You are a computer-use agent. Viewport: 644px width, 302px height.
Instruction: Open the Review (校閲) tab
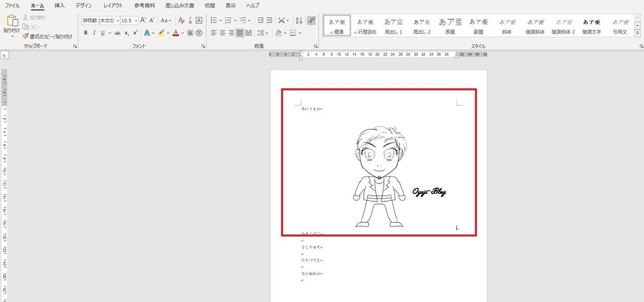[x=210, y=5]
